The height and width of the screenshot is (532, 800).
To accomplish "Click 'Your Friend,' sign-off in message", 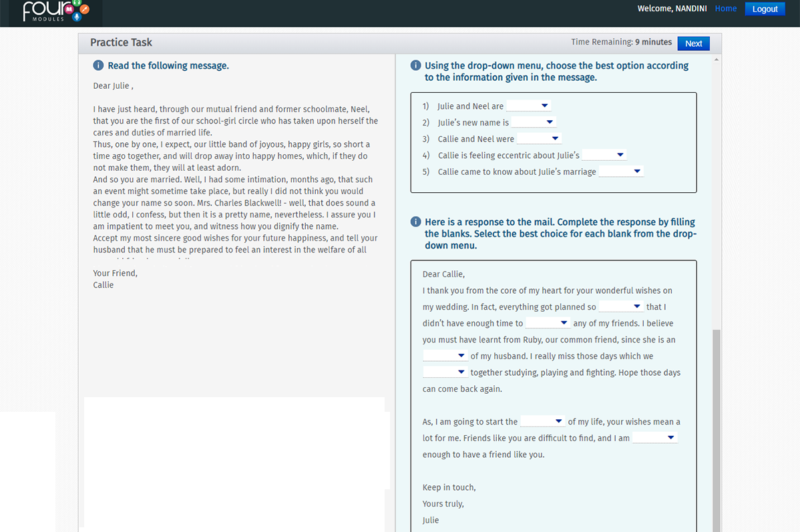I will (116, 273).
